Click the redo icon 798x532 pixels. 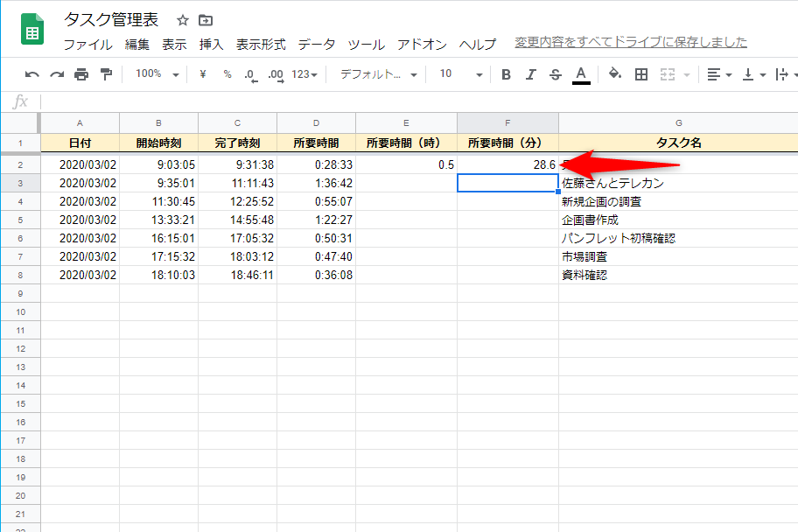pyautogui.click(x=55, y=74)
